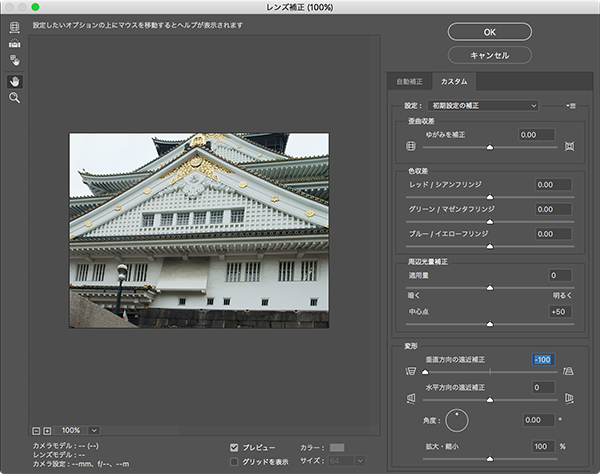Select the Zoom magnifier tool
Image resolution: width=600 pixels, height=474 pixels.
point(15,98)
